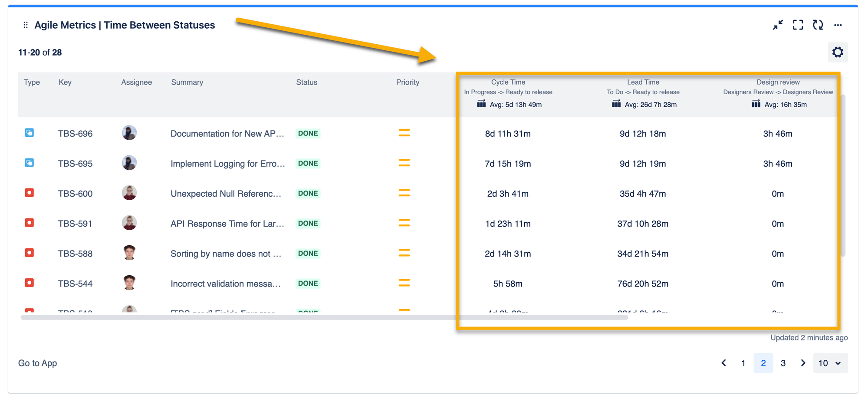Click the bug type icon for TBS-588
The image size is (868, 399).
[30, 253]
